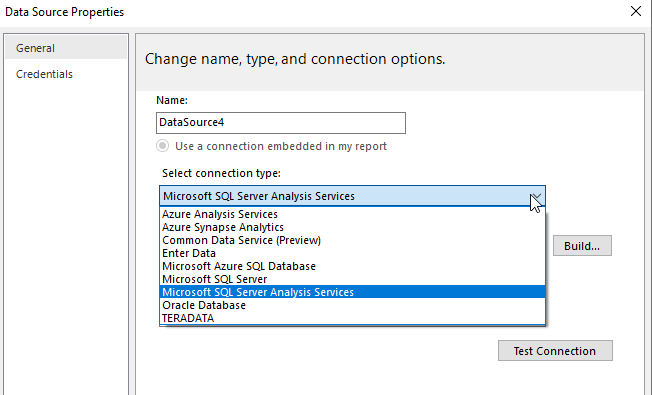This screenshot has width=652, height=395.
Task: Click the Name field containing DataSource4
Action: tap(281, 123)
